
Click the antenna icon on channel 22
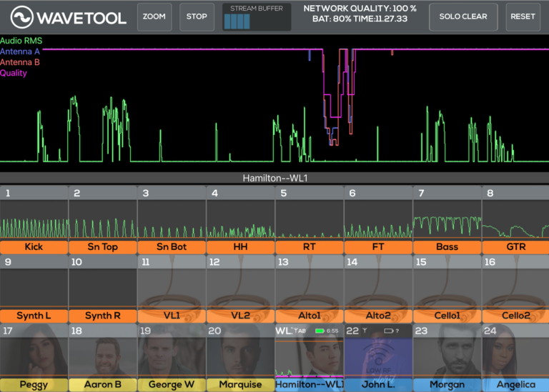(366, 331)
